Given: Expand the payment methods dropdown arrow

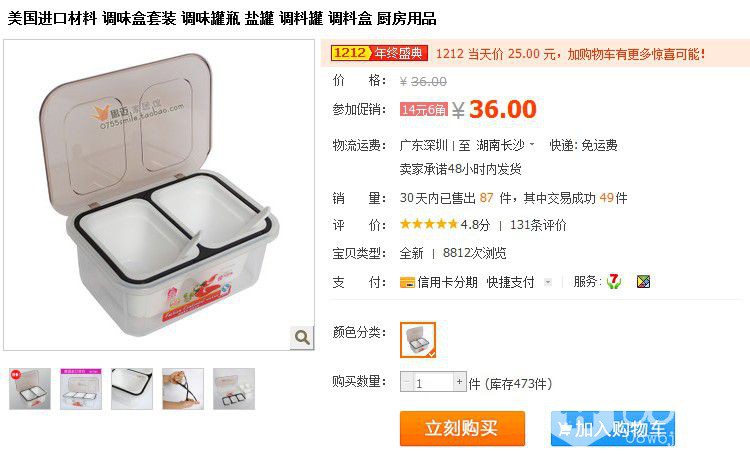Looking at the screenshot, I should click(548, 282).
